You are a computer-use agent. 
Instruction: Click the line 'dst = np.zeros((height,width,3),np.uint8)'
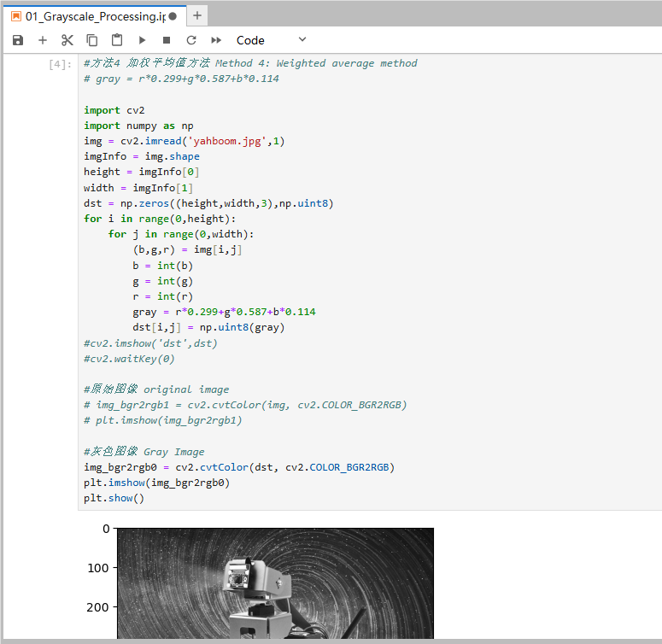pyautogui.click(x=208, y=203)
